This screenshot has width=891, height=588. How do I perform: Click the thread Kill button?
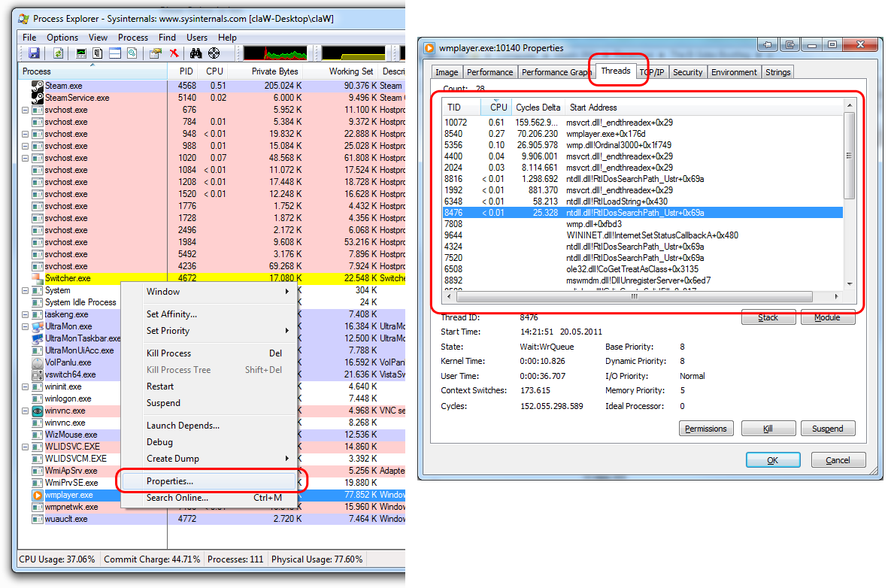[768, 429]
